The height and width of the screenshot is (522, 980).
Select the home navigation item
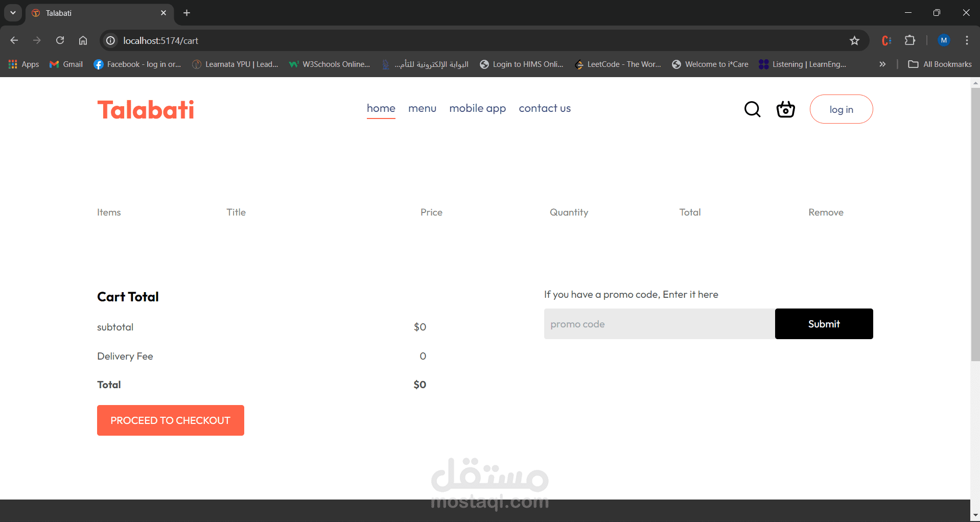(381, 108)
